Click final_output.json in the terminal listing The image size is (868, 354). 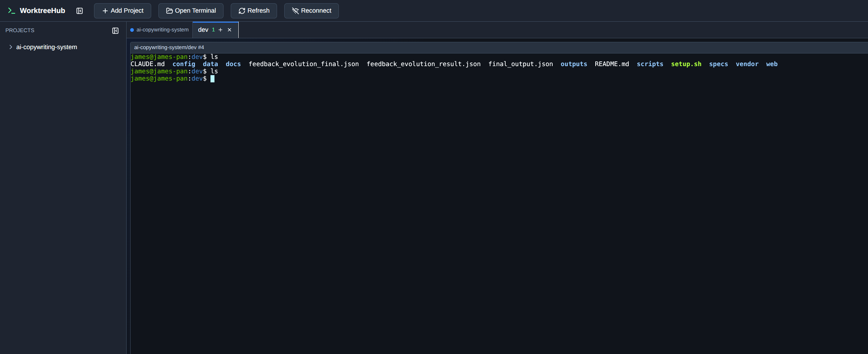521,64
